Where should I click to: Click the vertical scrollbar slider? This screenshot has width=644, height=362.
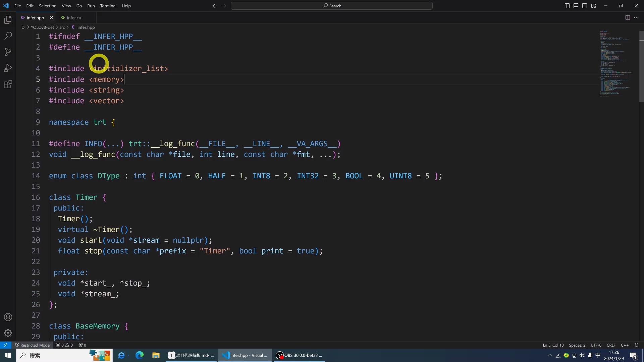pyautogui.click(x=641, y=67)
